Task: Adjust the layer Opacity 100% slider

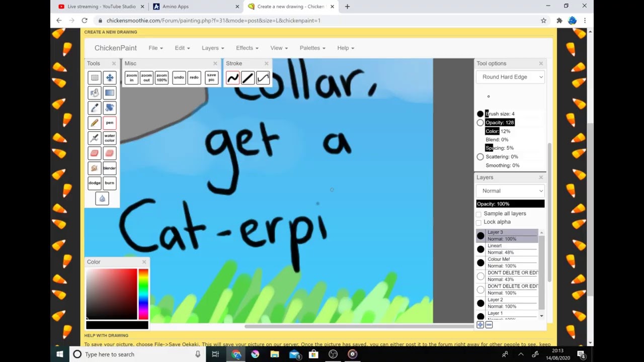Action: coord(510,204)
